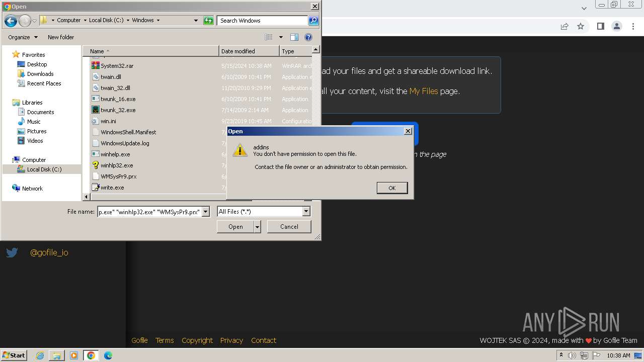Screen dimensions: 644x362
Task: Select the twunk_16.exe file
Action: pyautogui.click(x=118, y=99)
